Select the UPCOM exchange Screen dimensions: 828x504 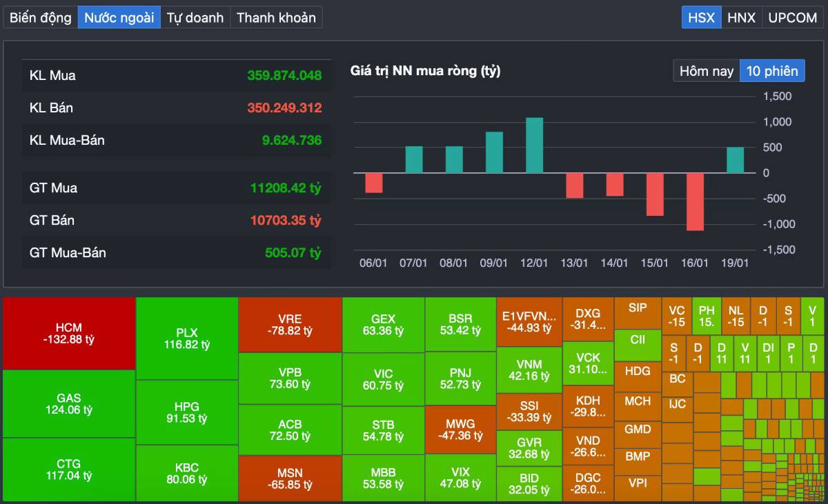[x=793, y=18]
